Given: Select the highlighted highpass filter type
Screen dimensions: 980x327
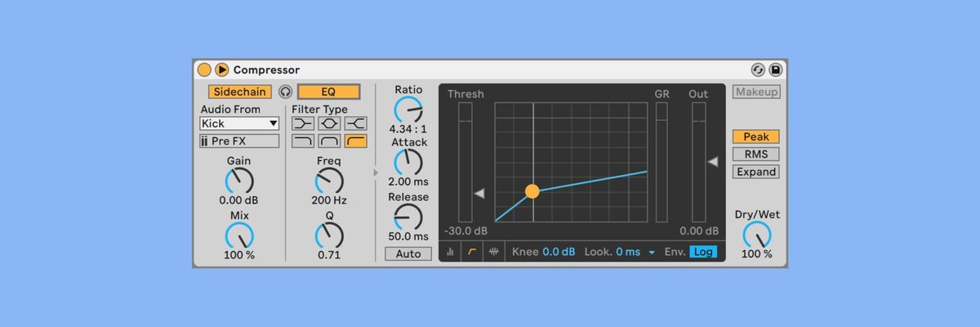Looking at the screenshot, I should pyautogui.click(x=355, y=141).
